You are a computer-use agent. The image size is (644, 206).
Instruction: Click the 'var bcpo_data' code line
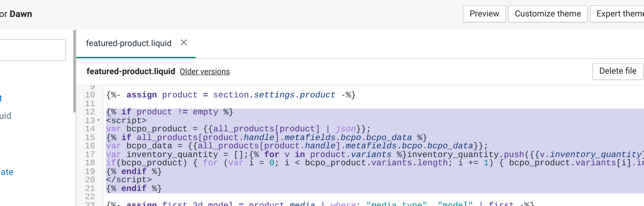297,146
